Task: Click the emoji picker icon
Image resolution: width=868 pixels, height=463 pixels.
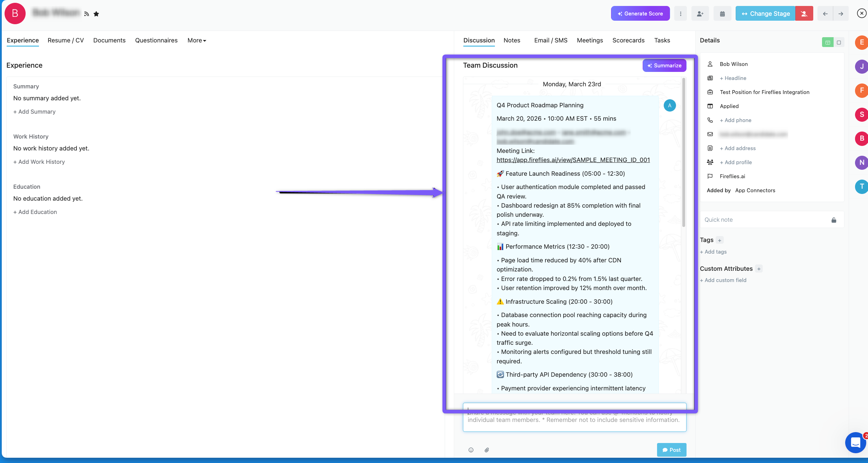Action: pos(471,450)
